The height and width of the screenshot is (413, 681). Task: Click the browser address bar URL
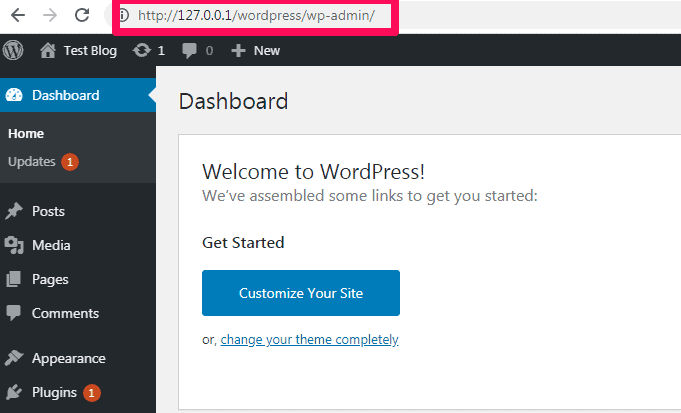(x=256, y=15)
